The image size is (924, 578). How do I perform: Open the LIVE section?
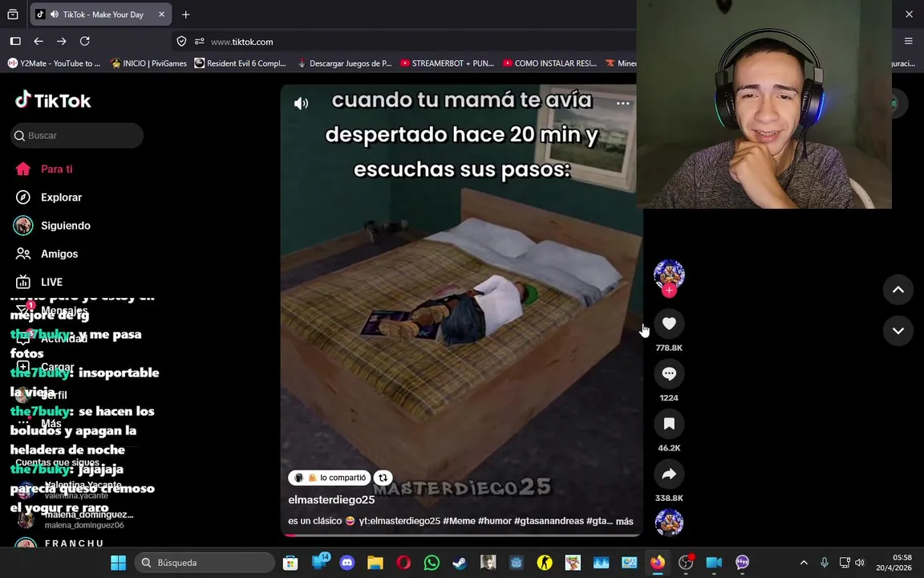[x=38, y=282]
